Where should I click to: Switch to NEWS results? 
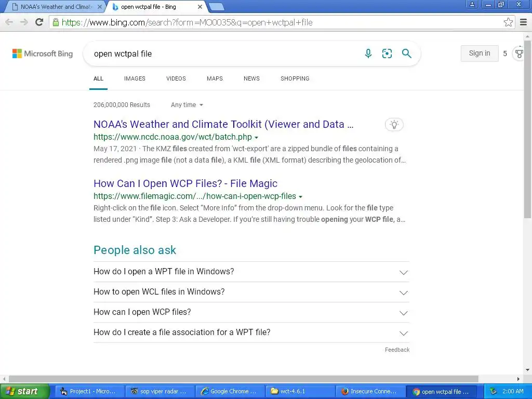click(251, 78)
